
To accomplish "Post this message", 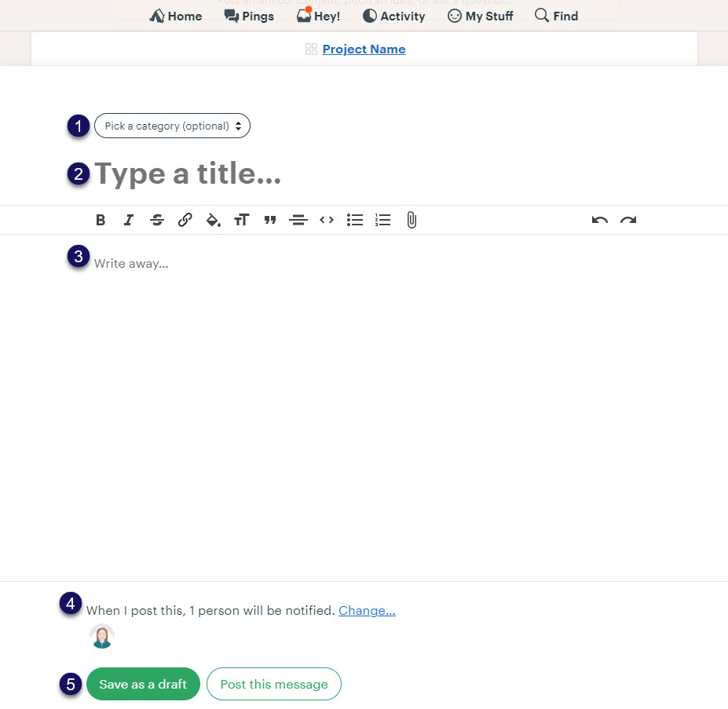I will 274,684.
